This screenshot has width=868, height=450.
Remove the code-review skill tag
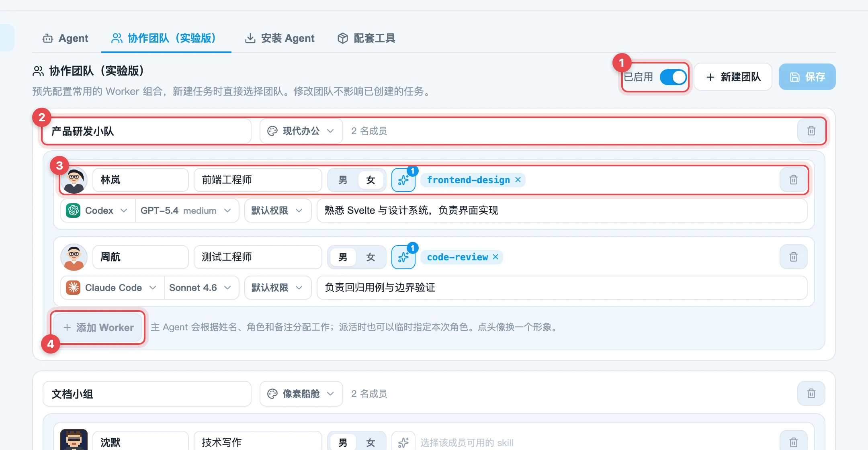coord(495,257)
